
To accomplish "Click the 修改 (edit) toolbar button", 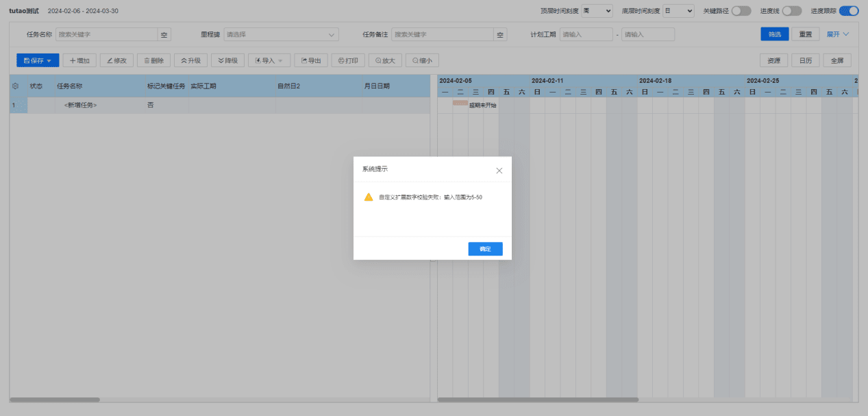I will pos(116,60).
